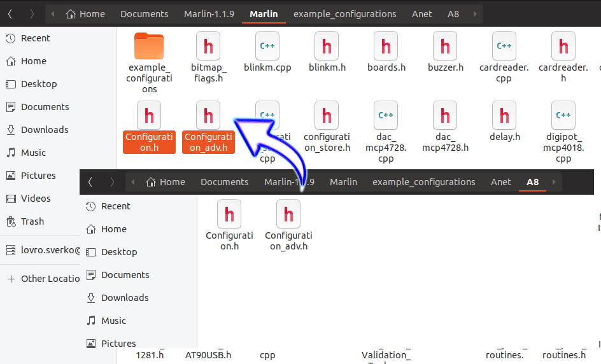This screenshot has width=601, height=364.
Task: Open Anet in Marlin window path bar
Action: (x=421, y=14)
